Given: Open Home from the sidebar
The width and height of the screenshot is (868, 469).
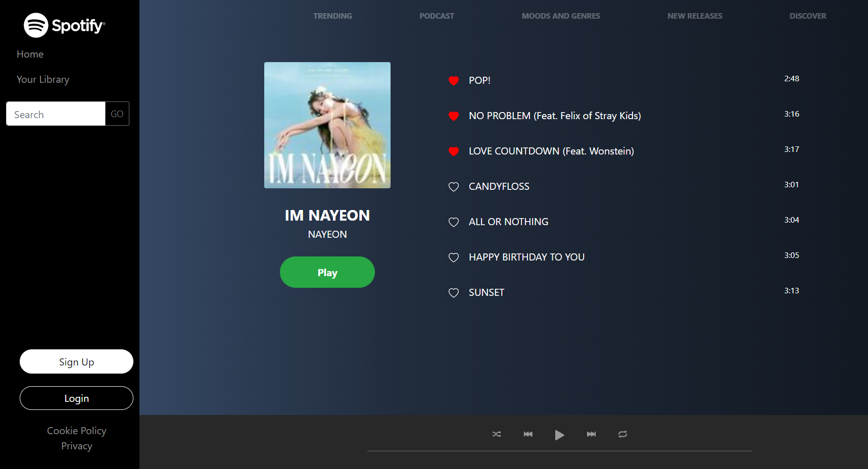Looking at the screenshot, I should [x=30, y=54].
